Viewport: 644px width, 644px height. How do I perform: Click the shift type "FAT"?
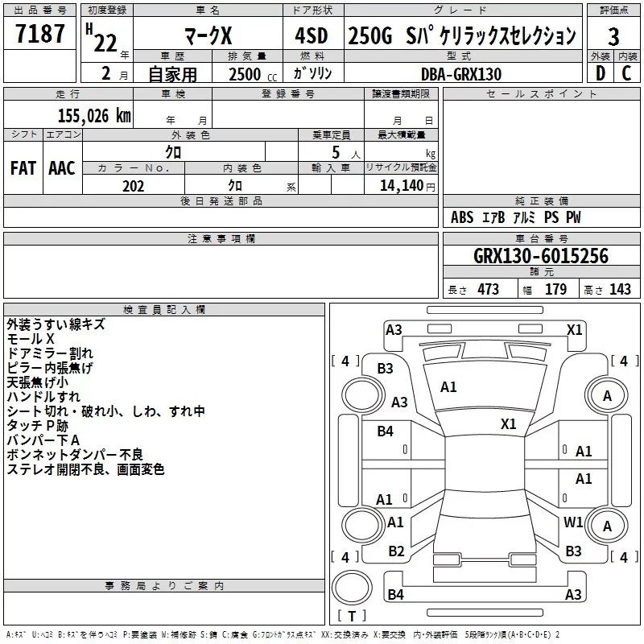tap(23, 168)
